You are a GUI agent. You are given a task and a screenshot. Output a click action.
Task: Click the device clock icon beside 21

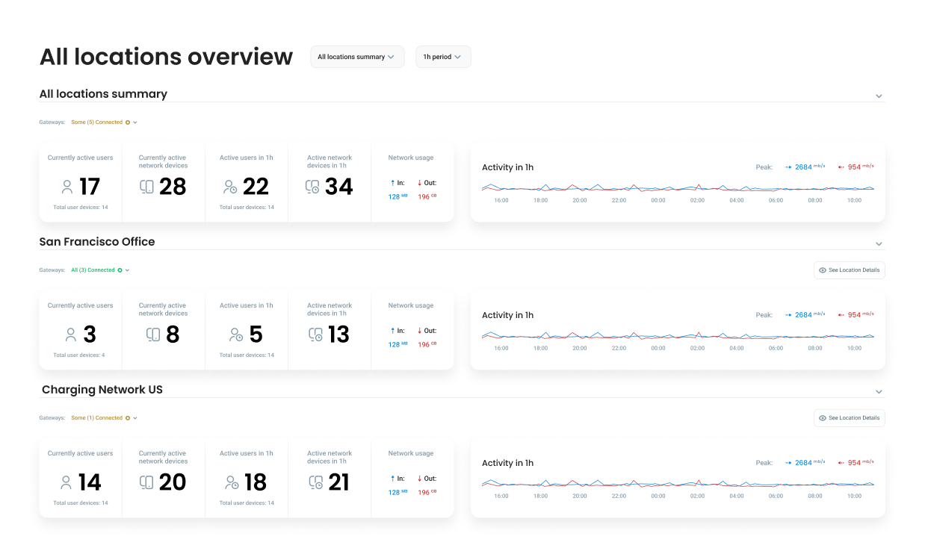[x=315, y=482]
